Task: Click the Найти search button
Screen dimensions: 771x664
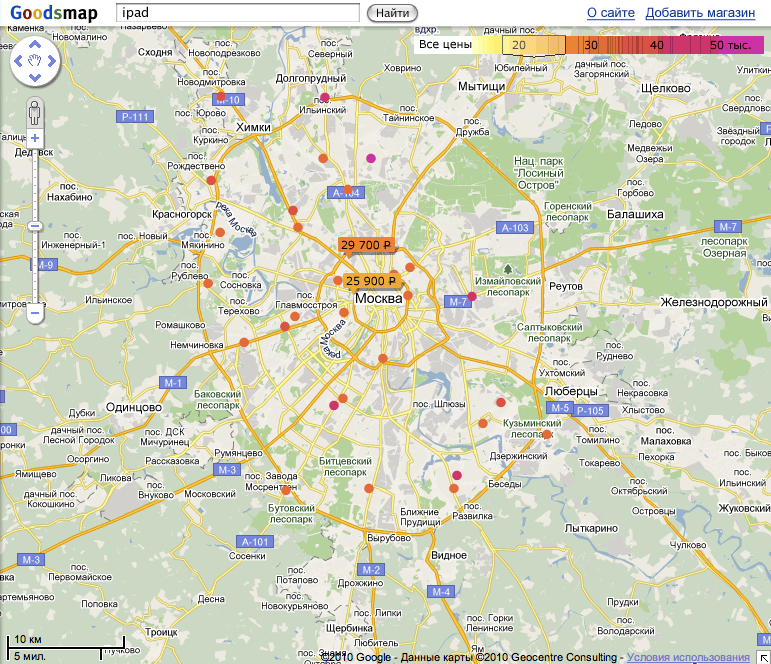Action: click(394, 13)
